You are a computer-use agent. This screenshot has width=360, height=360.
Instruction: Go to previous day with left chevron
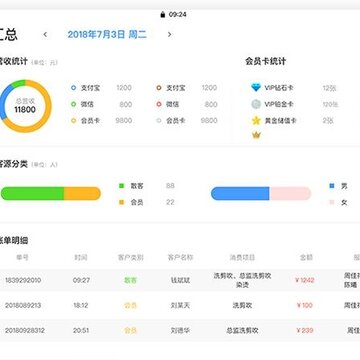tap(45, 34)
